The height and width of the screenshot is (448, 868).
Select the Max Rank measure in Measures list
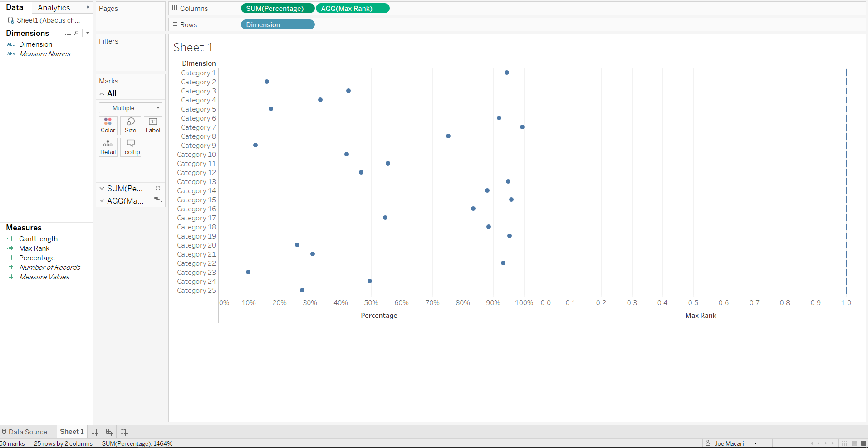[x=34, y=248]
